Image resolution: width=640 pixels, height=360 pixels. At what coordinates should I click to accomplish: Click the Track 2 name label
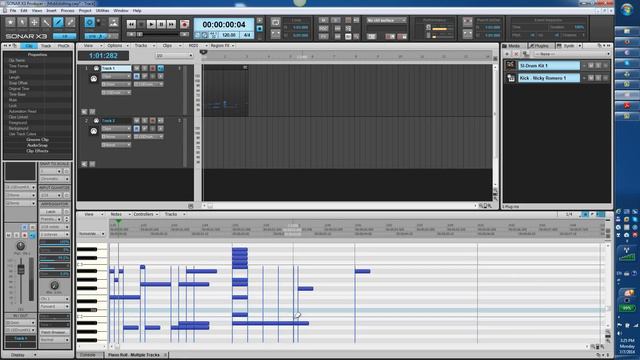[x=116, y=121]
